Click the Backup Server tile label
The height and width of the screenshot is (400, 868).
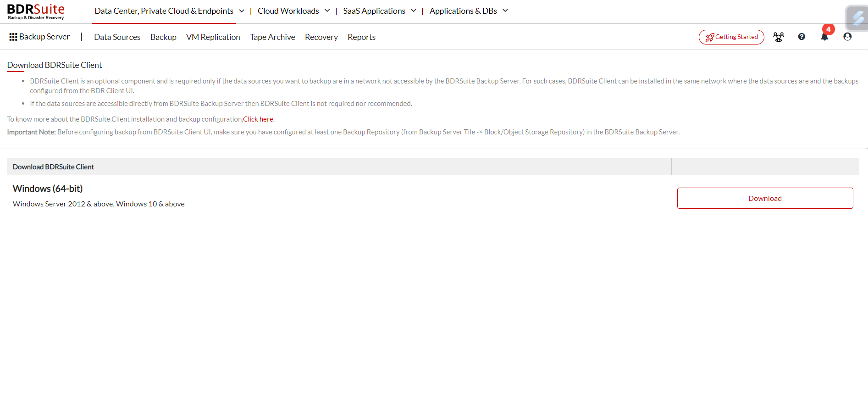coord(44,37)
